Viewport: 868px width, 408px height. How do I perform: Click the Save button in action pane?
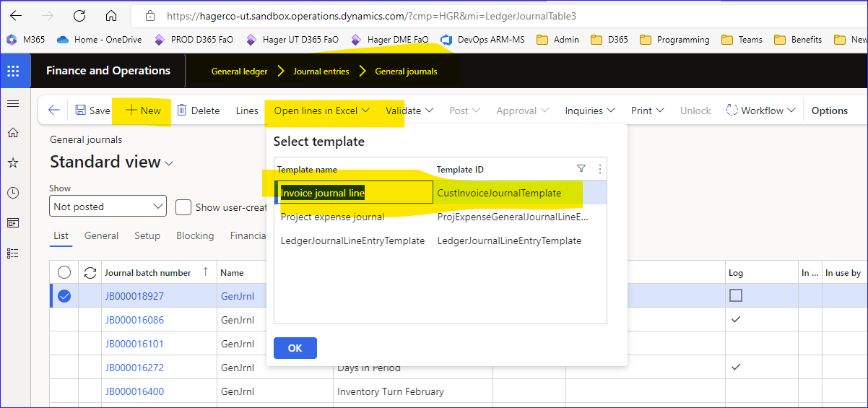pos(92,110)
